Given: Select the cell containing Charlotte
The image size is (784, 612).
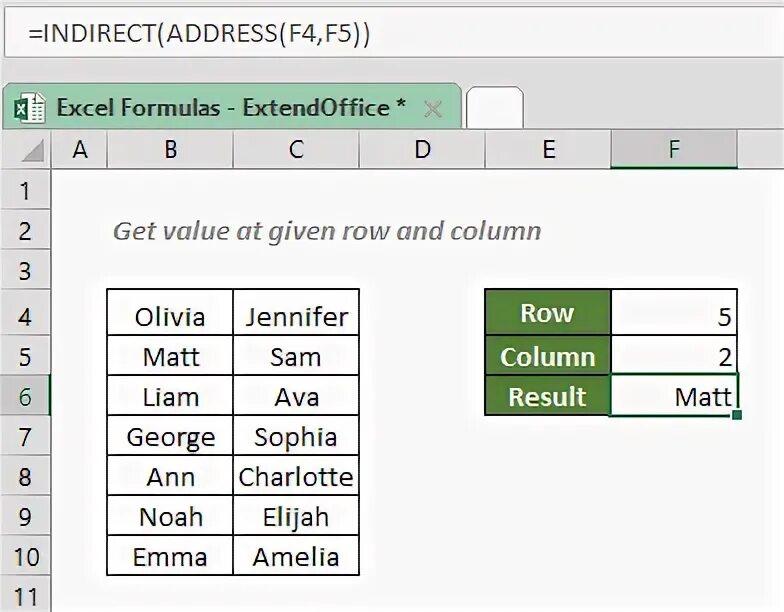Looking at the screenshot, I should coord(296,477).
